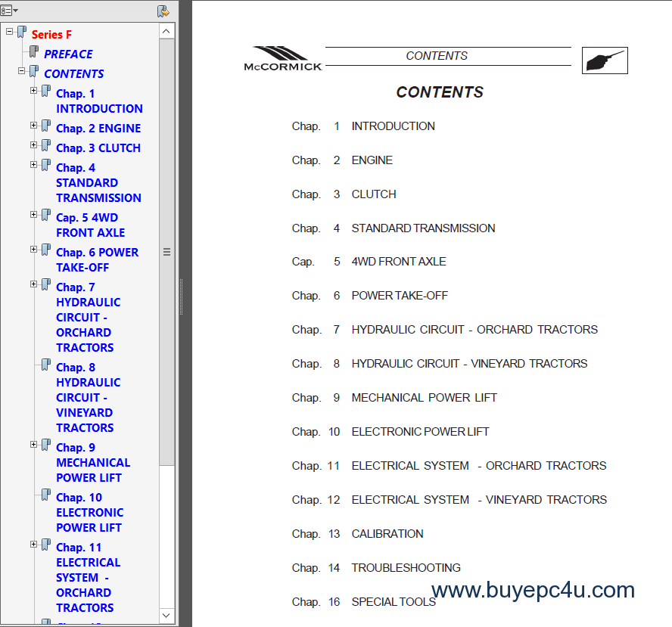Screen dimensions: 672x627
Task: Open Chap. 9 MECHANICAL POWER LIFT bookmark
Action: pyautogui.click(x=93, y=463)
